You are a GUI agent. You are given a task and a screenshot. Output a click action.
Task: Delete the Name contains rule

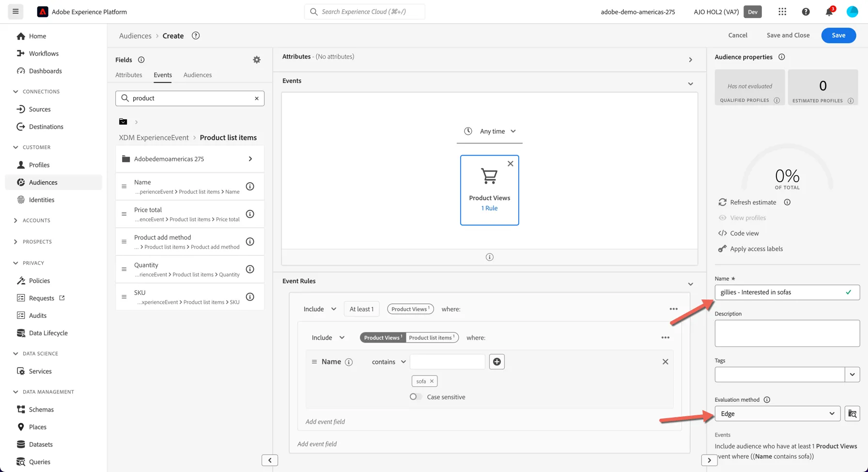point(665,362)
